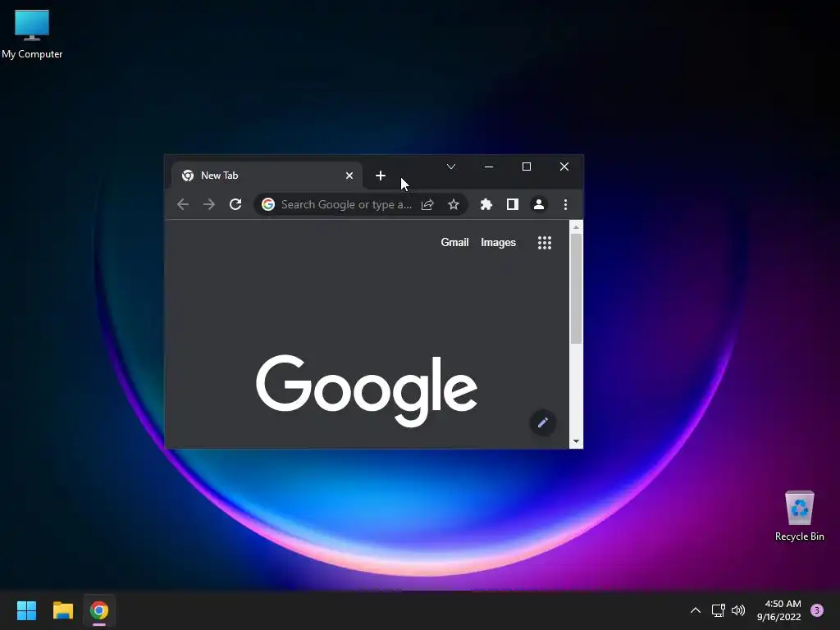
Task: Click the Chrome taskbar icon
Action: point(99,610)
